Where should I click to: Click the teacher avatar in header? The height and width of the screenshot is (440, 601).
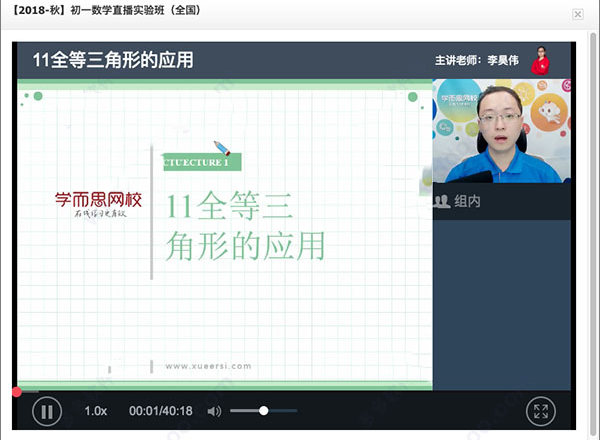540,60
